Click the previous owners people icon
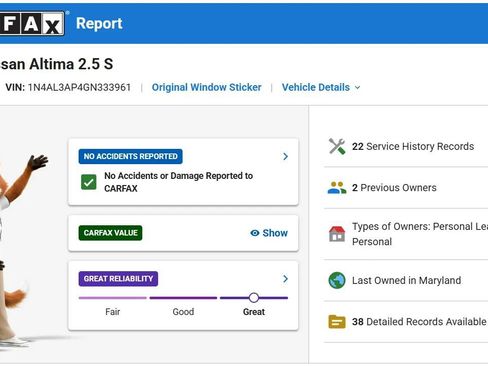This screenshot has width=488, height=366. (337, 188)
